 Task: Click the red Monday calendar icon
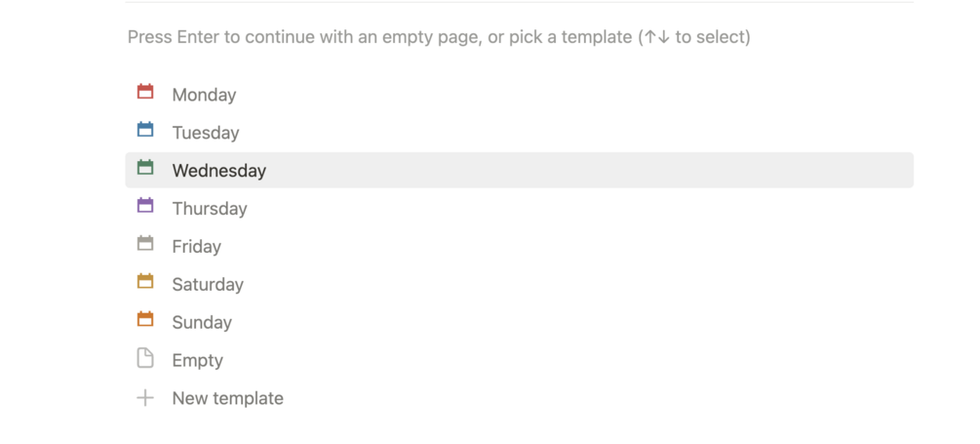[x=145, y=93]
